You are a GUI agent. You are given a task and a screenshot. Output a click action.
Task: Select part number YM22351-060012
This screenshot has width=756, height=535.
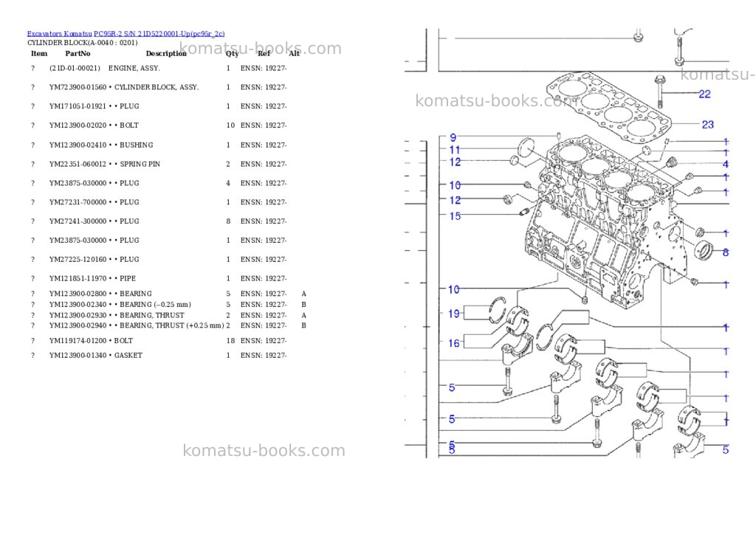pos(78,165)
